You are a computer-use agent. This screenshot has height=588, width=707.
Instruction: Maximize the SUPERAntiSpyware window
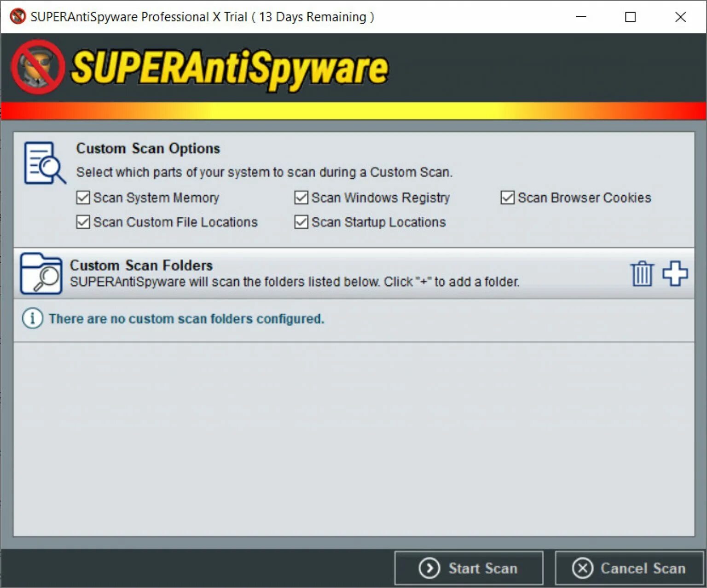click(x=631, y=17)
